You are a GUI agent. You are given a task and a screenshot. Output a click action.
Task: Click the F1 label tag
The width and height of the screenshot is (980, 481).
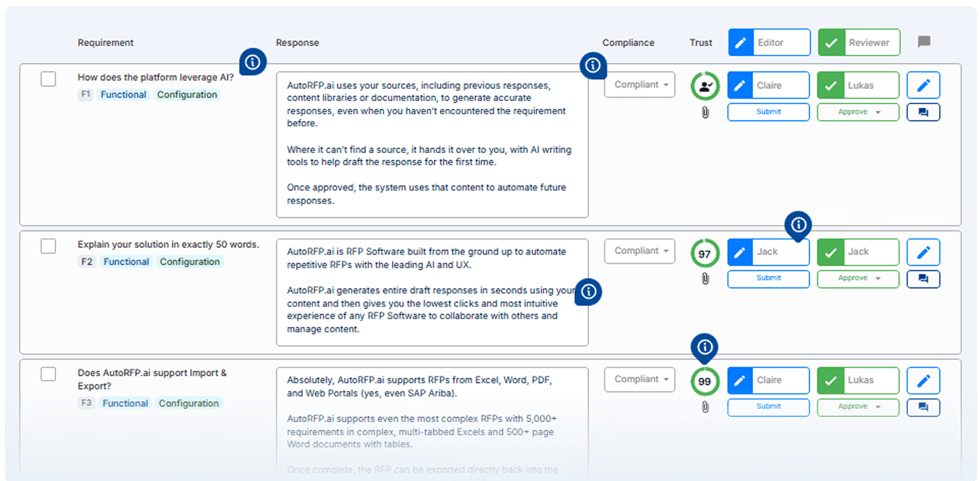tap(86, 94)
